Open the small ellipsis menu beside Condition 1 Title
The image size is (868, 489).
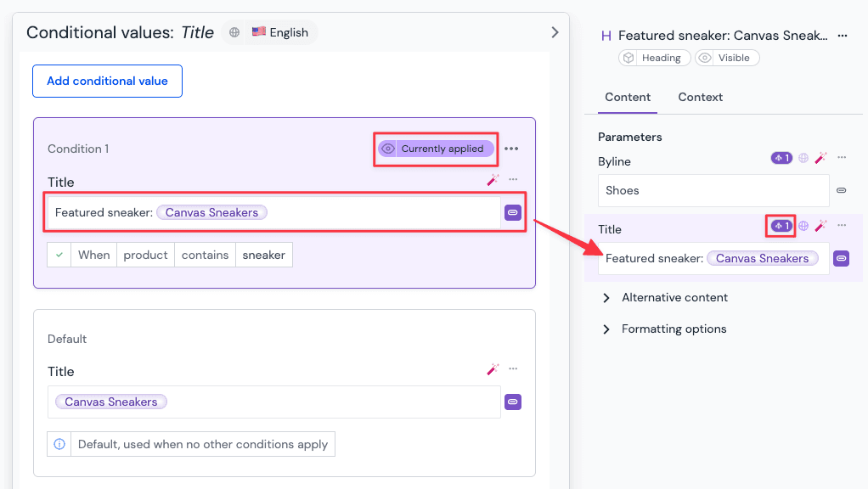point(513,179)
